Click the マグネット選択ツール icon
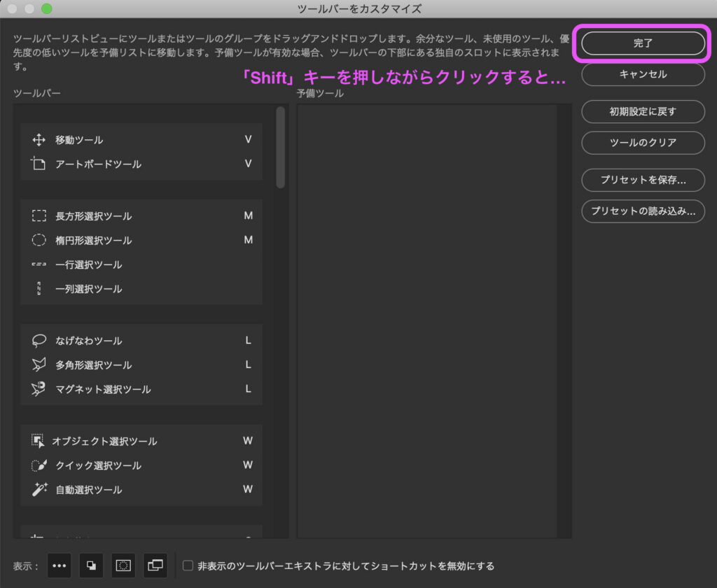Image resolution: width=717 pixels, height=588 pixels. 39,389
